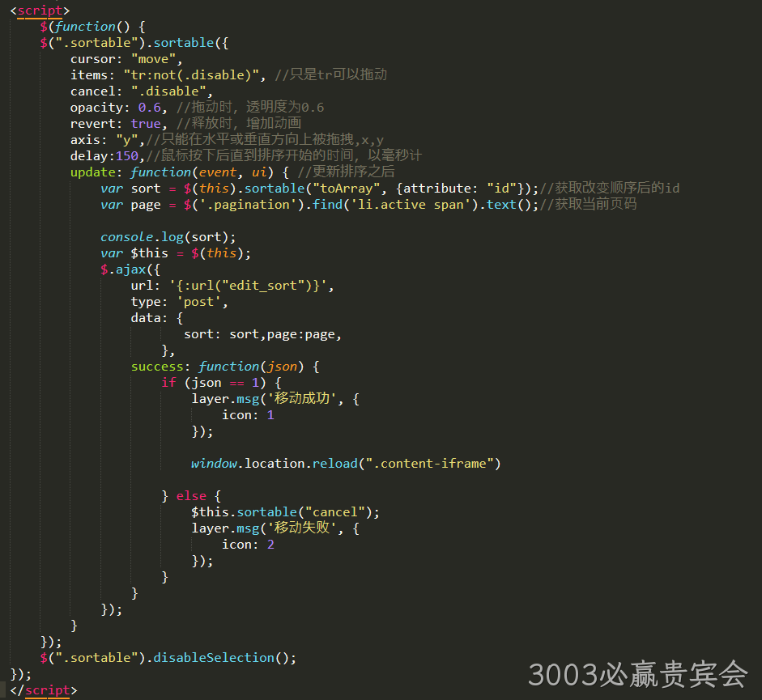Click the 'post' type string

(198, 302)
